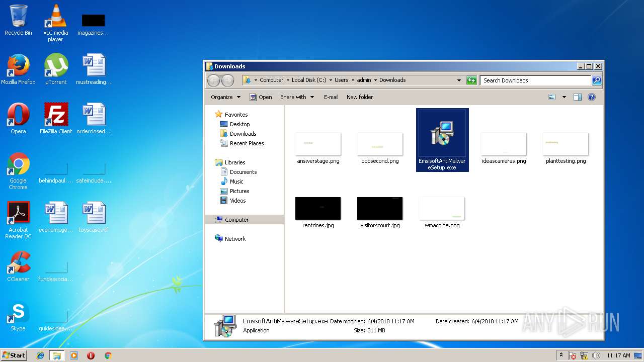This screenshot has width=644, height=362.
Task: Launch FileZilla Client shortcut
Action: tap(56, 119)
